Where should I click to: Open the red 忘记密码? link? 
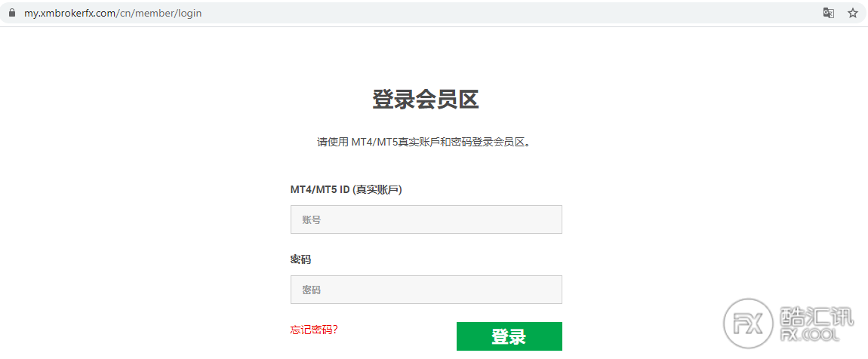pos(314,330)
